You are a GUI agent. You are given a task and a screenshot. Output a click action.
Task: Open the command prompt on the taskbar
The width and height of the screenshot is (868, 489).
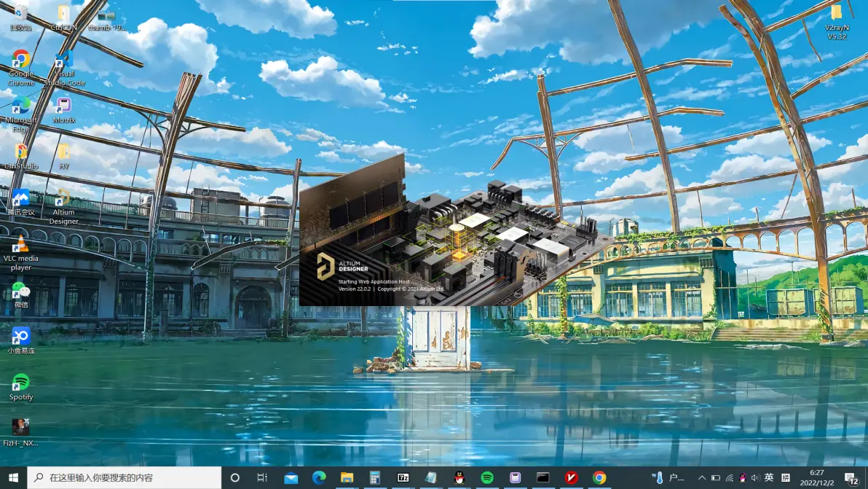[x=543, y=477]
